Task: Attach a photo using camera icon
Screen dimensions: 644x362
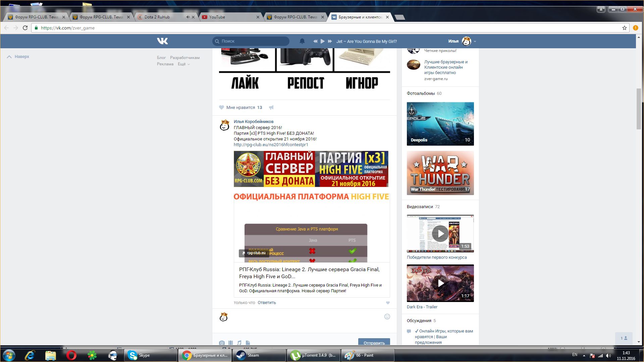Action: coord(222,343)
